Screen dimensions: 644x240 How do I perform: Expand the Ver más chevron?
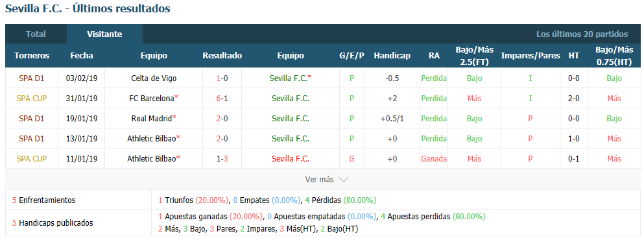tap(344, 180)
